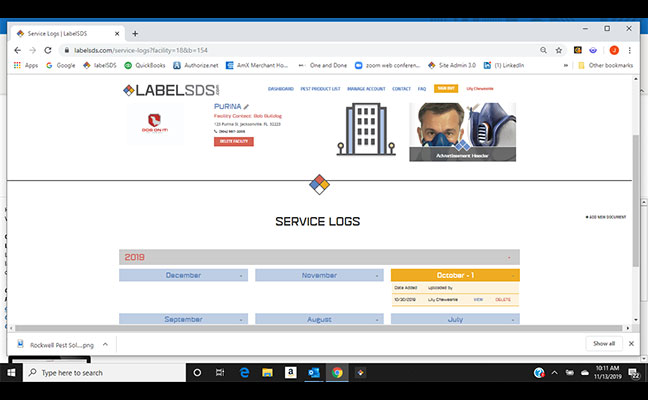
Task: Show hidden system tray icons
Action: (555, 373)
